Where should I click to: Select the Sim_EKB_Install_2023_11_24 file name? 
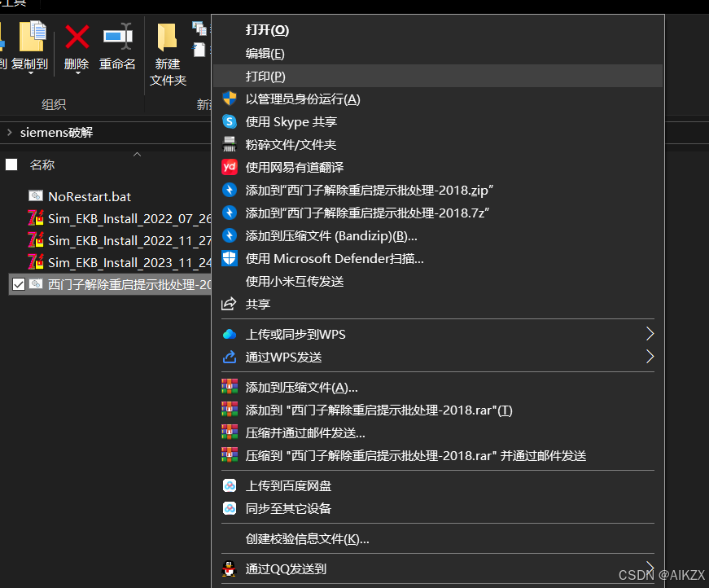[x=129, y=262]
